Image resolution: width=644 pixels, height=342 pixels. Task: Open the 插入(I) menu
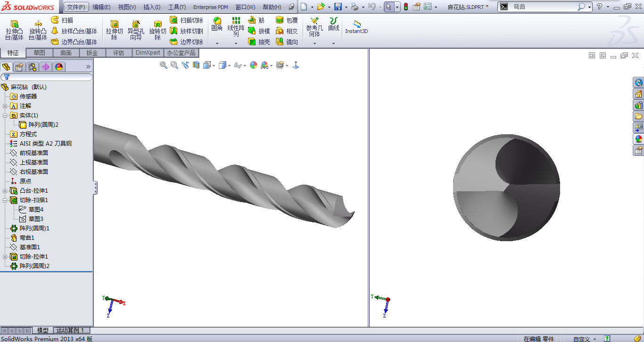coord(152,7)
